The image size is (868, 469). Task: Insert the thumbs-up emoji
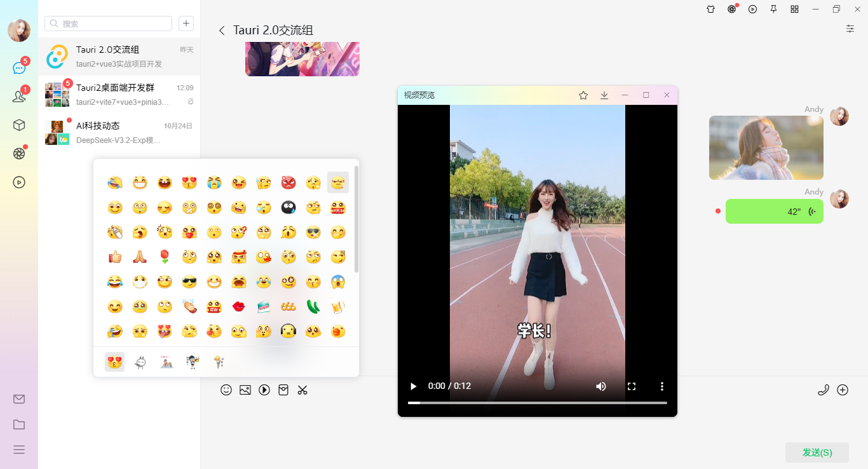click(x=115, y=257)
